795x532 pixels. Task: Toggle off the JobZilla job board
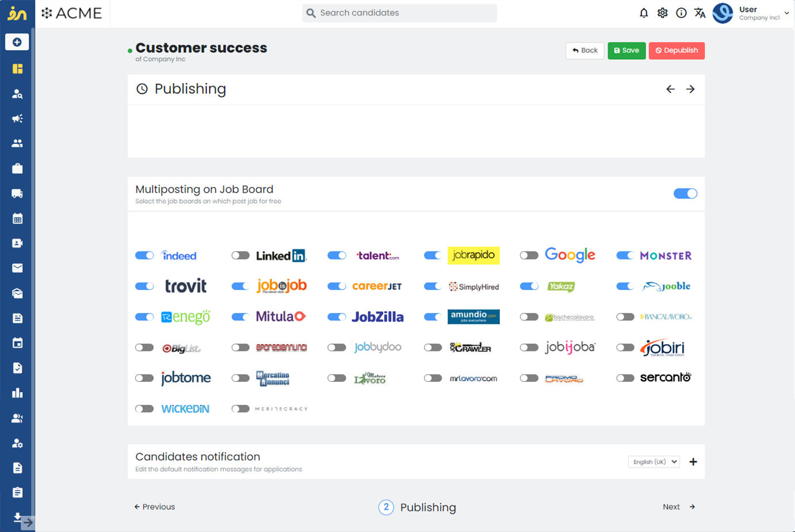click(337, 317)
